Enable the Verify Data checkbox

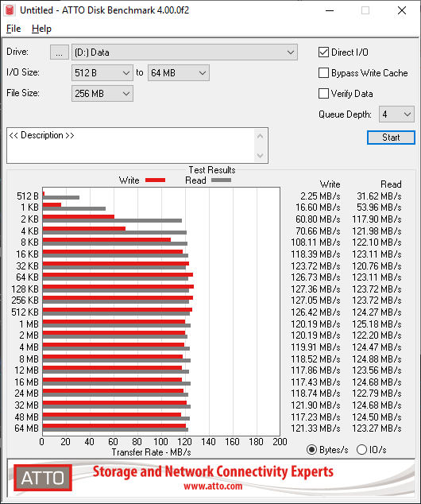click(x=323, y=94)
